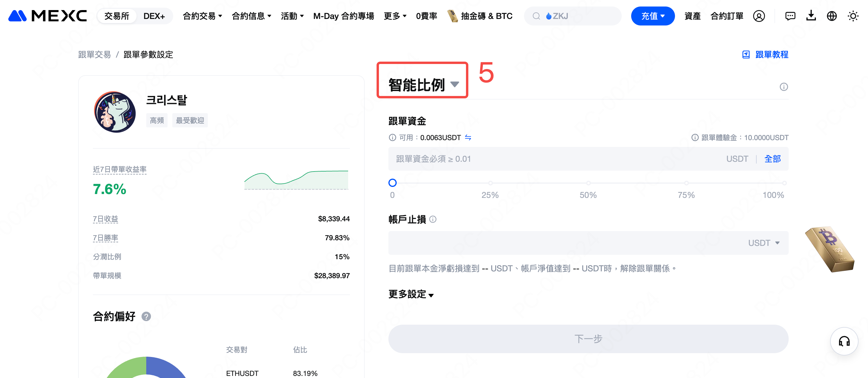The image size is (868, 378).
Task: Open the language globe icon
Action: 832,16
